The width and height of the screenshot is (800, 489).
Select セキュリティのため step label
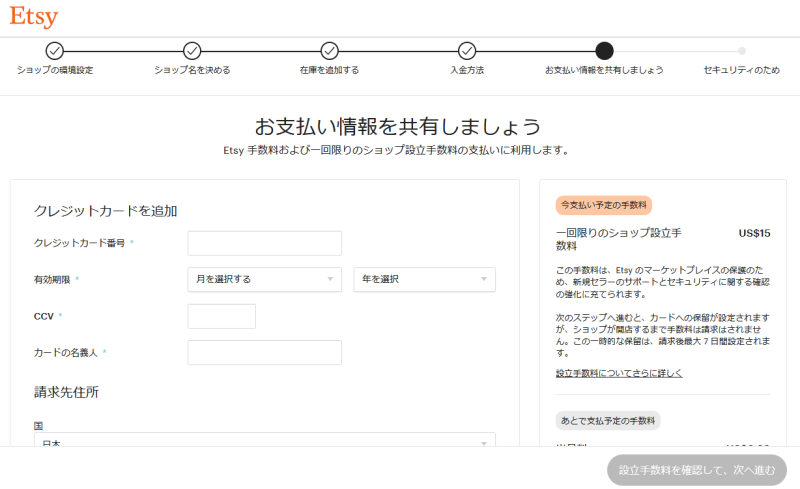pyautogui.click(x=742, y=70)
